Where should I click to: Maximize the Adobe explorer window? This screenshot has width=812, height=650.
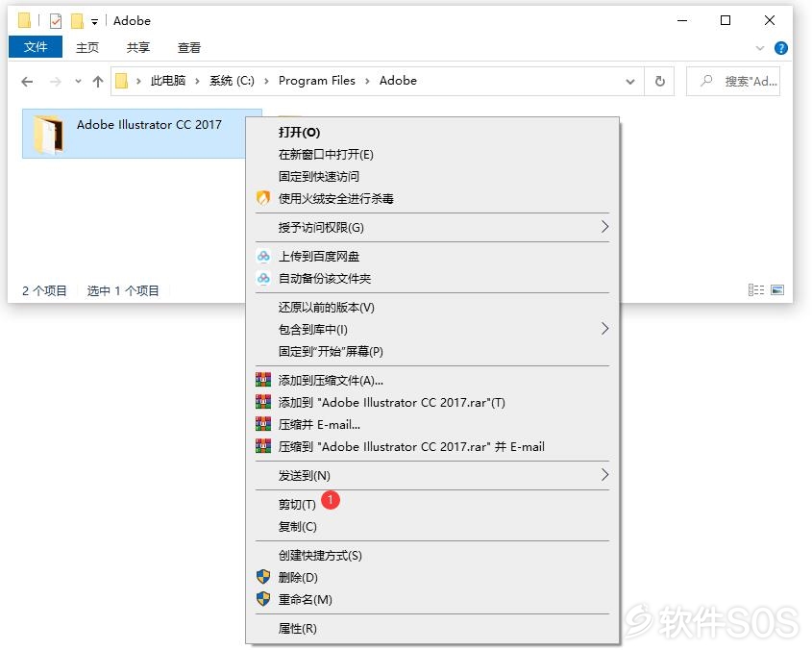tap(726, 21)
